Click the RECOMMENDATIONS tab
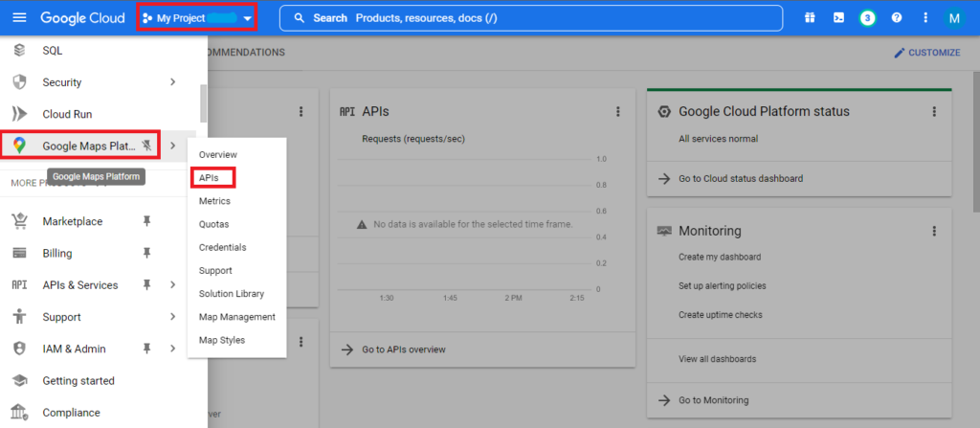The height and width of the screenshot is (428, 980). (246, 53)
